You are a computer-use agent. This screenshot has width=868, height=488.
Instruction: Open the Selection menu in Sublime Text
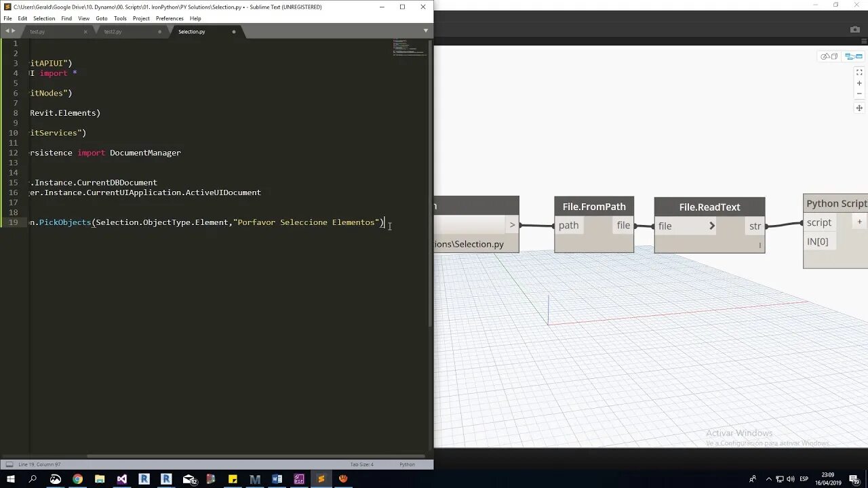[x=44, y=18]
